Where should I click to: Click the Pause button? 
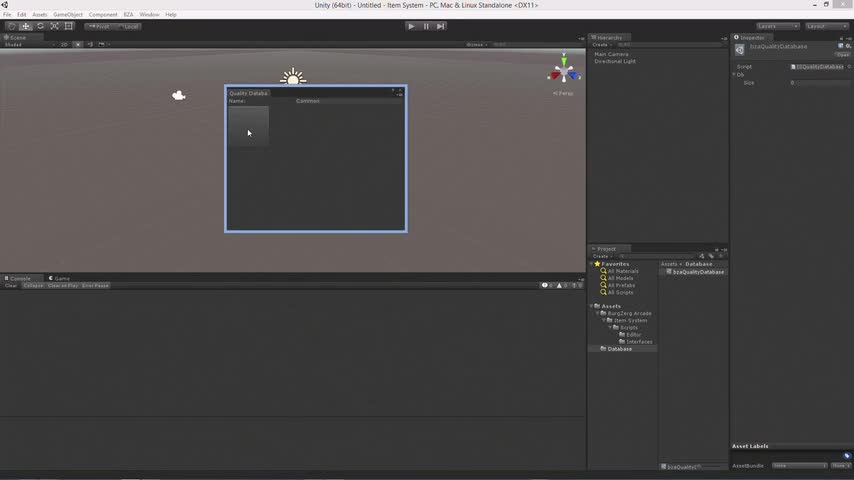pyautogui.click(x=426, y=26)
